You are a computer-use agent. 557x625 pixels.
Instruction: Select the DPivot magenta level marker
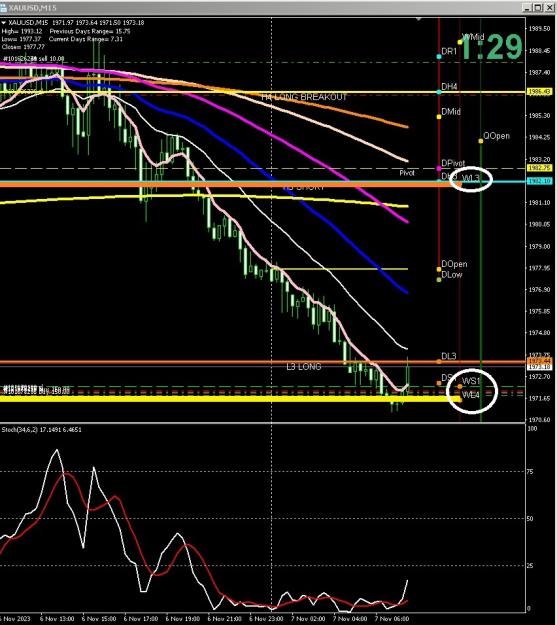tap(439, 169)
